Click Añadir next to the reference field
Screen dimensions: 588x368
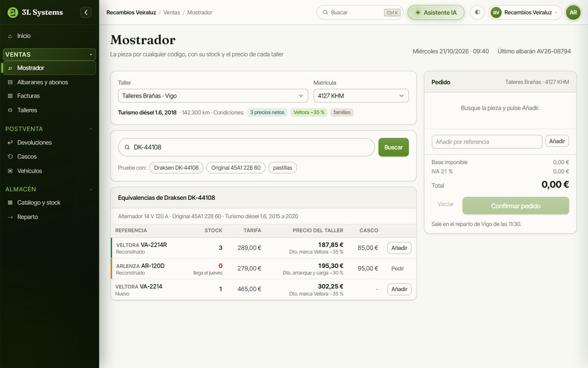pyautogui.click(x=557, y=141)
